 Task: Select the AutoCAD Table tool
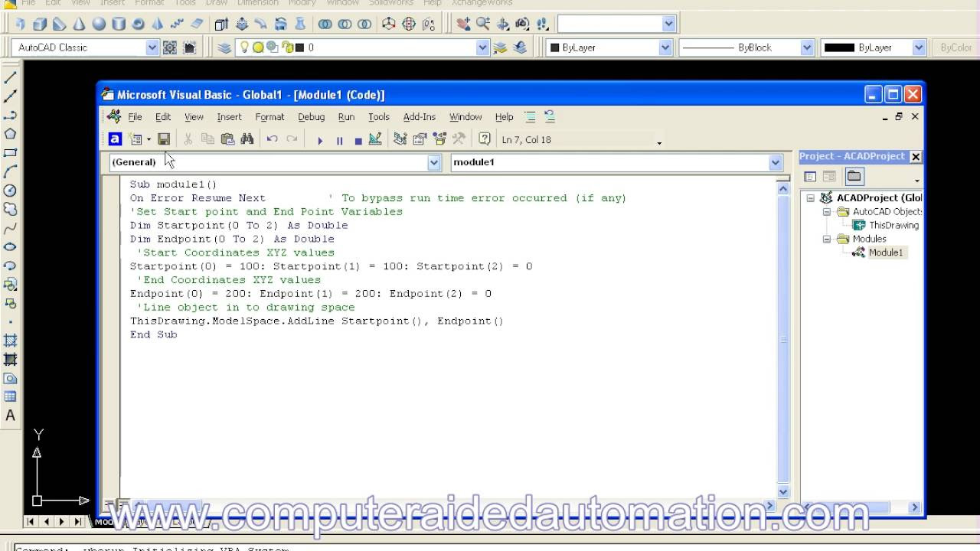pyautogui.click(x=11, y=396)
